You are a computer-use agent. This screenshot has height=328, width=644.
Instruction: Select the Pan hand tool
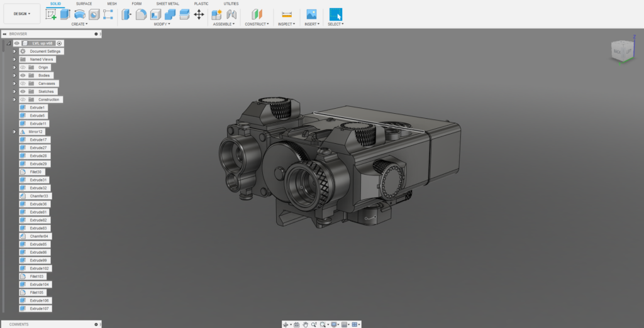(x=305, y=324)
